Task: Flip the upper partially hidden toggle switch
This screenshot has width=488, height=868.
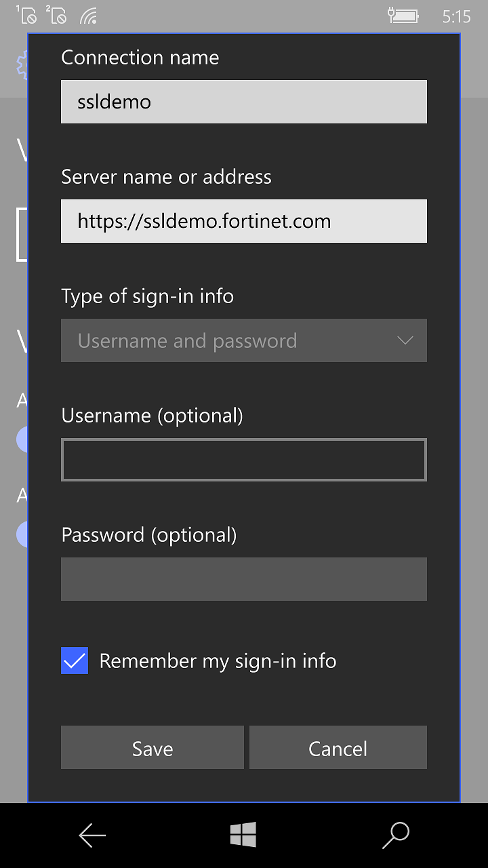Action: pos(22,439)
